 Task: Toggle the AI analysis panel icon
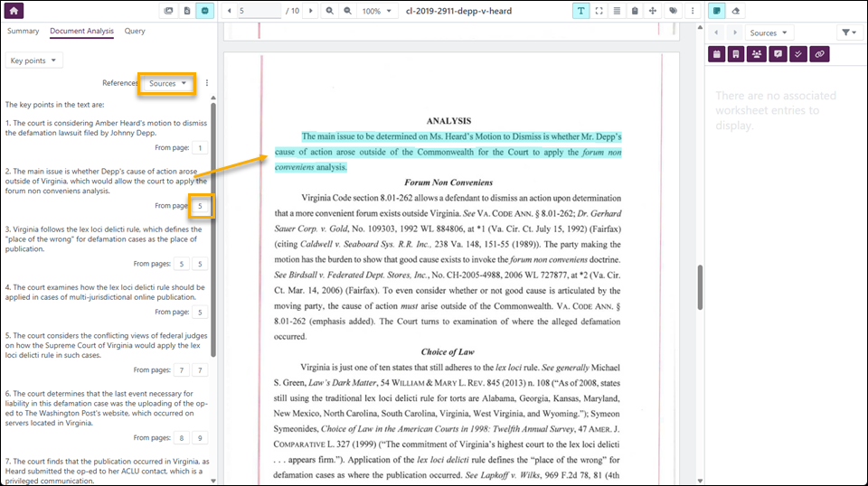coord(205,11)
